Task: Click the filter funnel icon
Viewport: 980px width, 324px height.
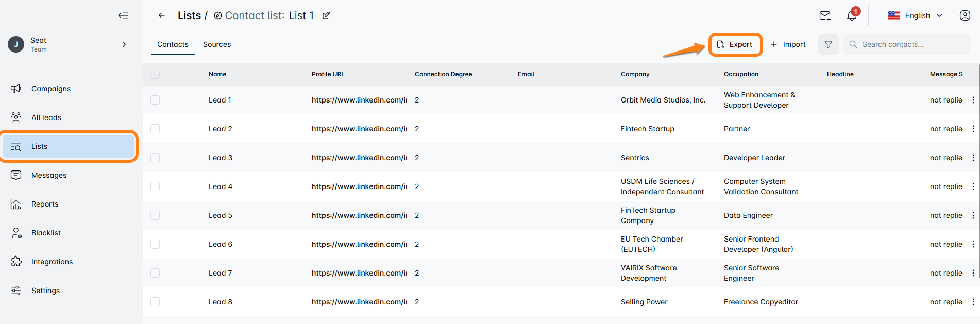Action: tap(829, 44)
